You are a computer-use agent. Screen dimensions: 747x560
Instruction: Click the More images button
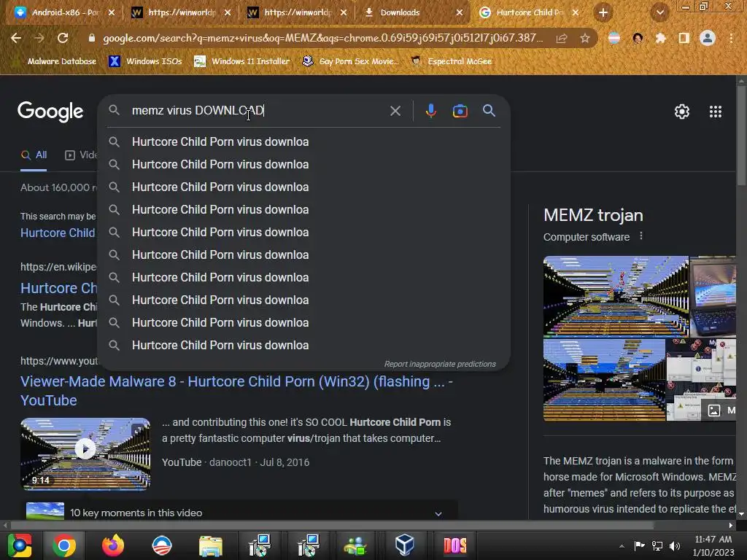[719, 410]
